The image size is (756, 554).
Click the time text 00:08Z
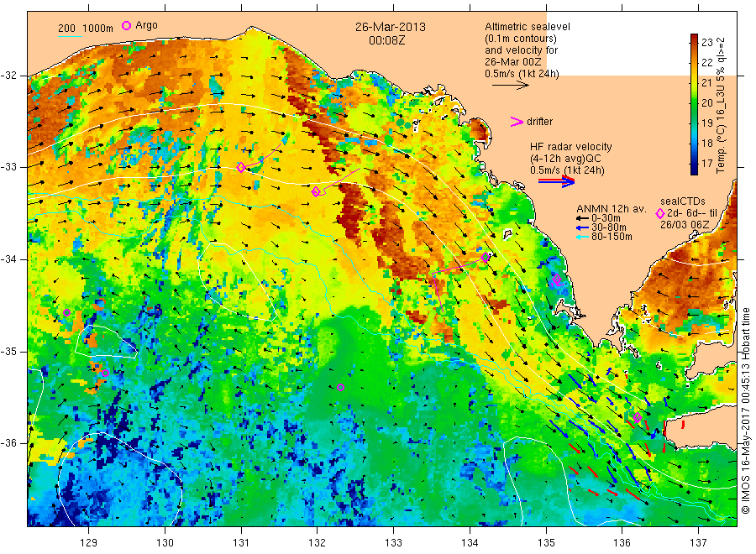[x=387, y=40]
